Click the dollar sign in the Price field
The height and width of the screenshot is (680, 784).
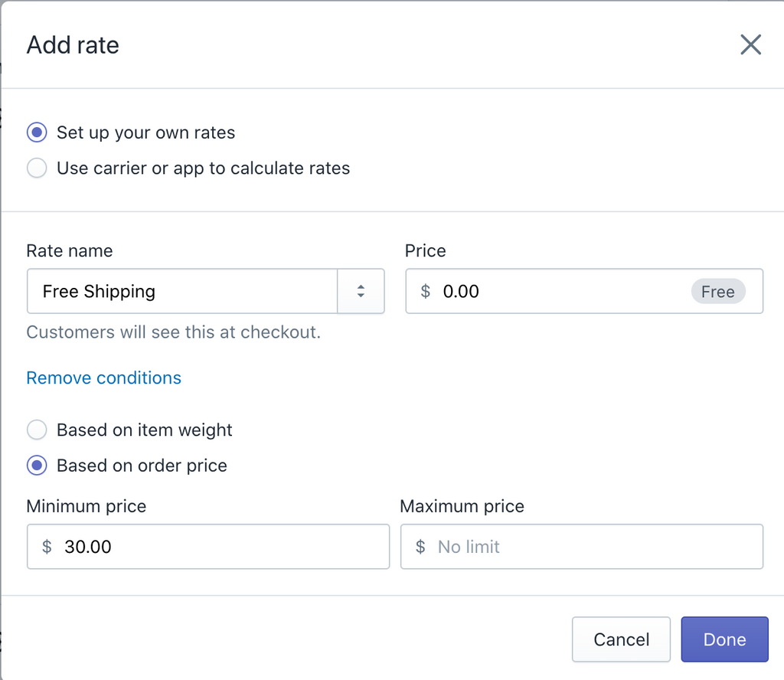tap(425, 292)
